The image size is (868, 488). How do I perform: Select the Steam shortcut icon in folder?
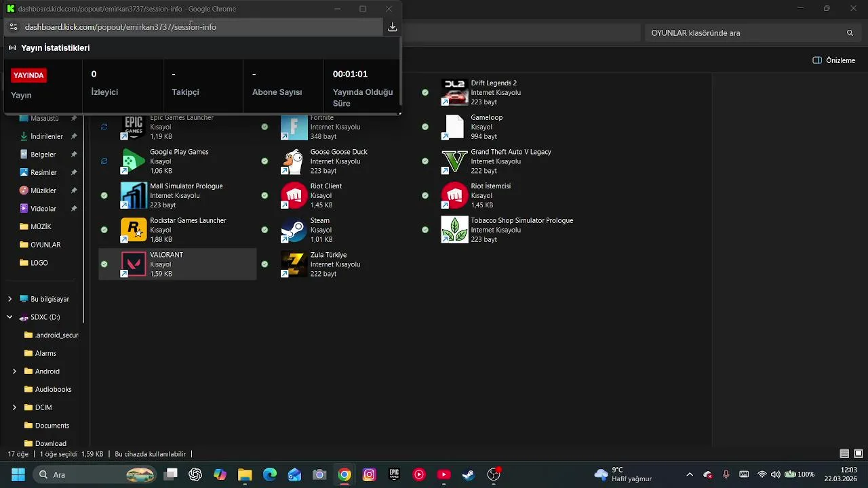click(294, 230)
